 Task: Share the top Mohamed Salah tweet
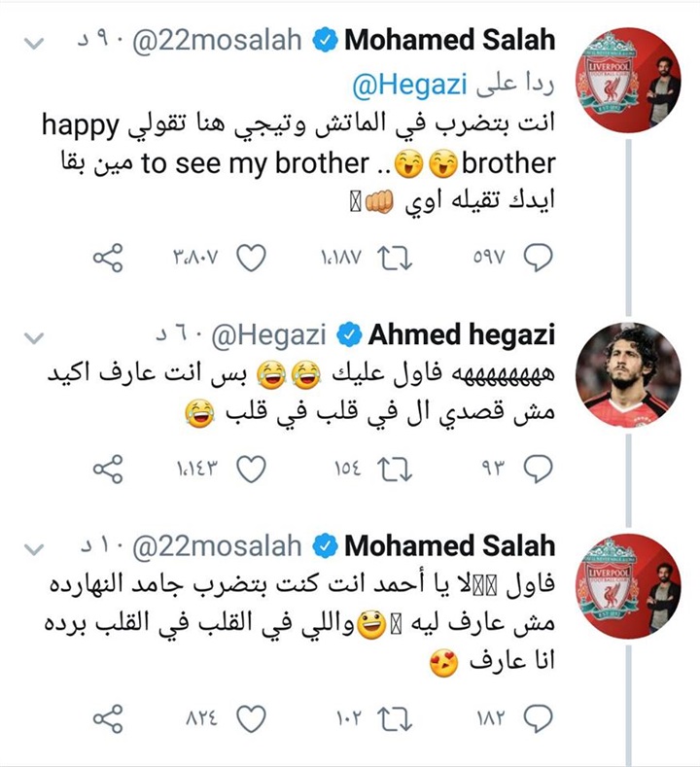pyautogui.click(x=108, y=258)
